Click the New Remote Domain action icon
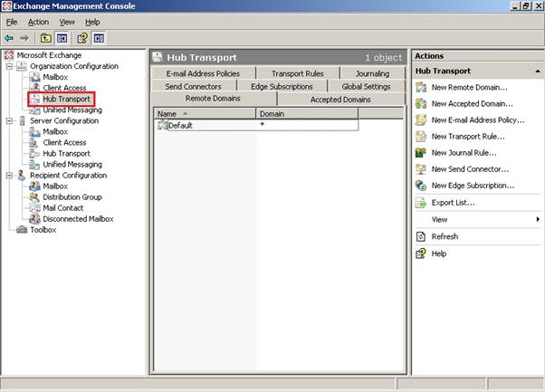Image resolution: width=545 pixels, height=392 pixels. click(x=421, y=87)
